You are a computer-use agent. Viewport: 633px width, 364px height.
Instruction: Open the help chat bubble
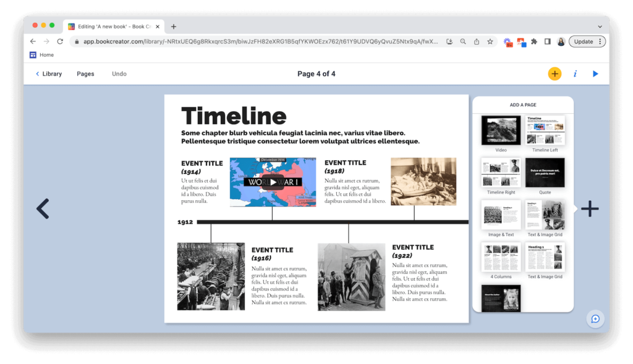coord(595,319)
